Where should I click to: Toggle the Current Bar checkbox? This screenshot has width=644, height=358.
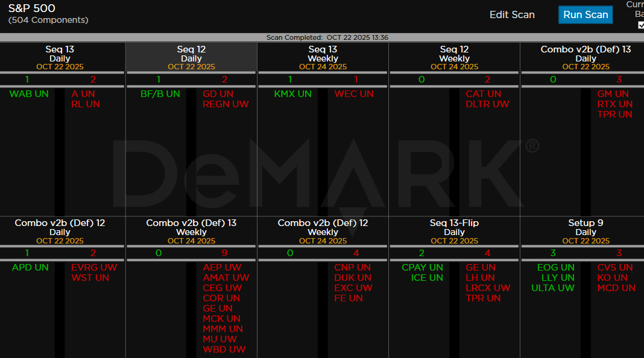641,25
